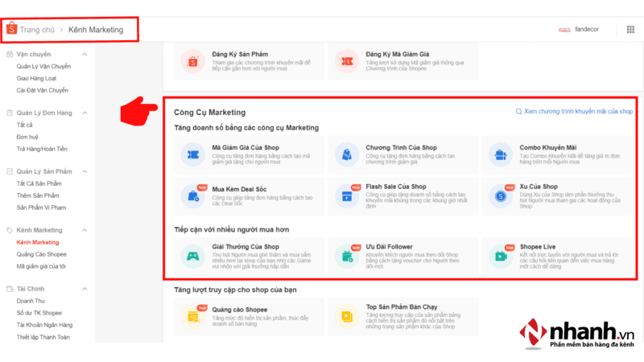Click the Shopee logo icon in header
The width and height of the screenshot is (644, 362).
click(11, 30)
